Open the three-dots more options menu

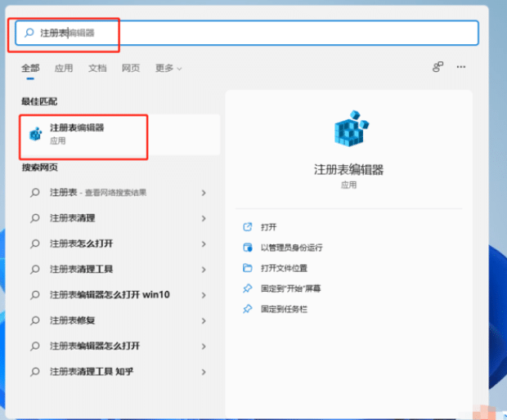tap(461, 67)
